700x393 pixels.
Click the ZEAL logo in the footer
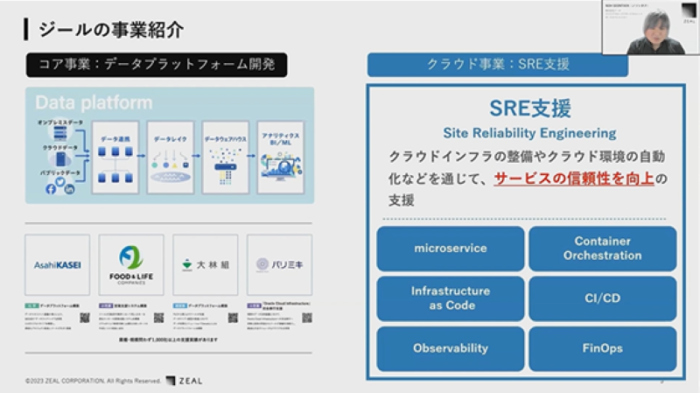[x=184, y=380]
